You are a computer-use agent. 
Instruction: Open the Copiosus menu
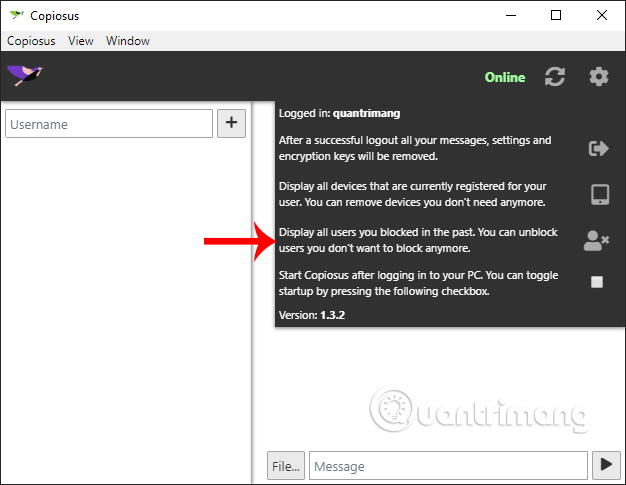[31, 41]
